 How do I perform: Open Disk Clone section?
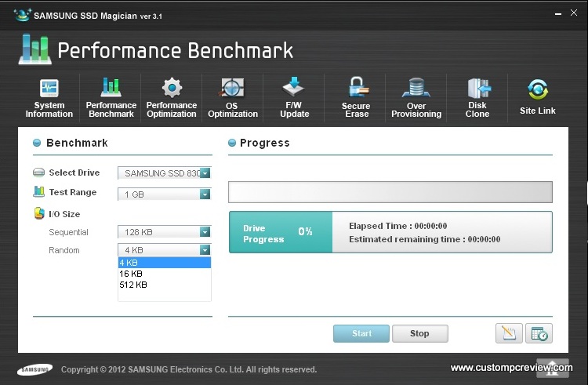477,98
